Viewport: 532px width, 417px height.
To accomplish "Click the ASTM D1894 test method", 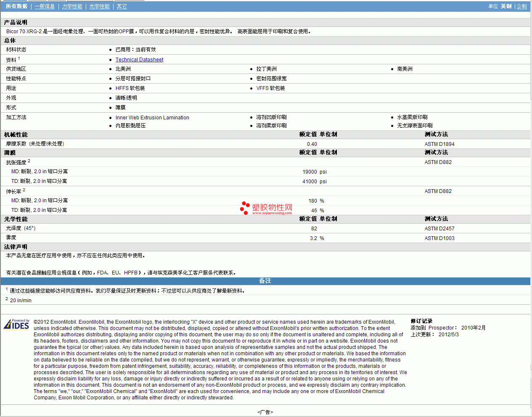I will pos(439,144).
